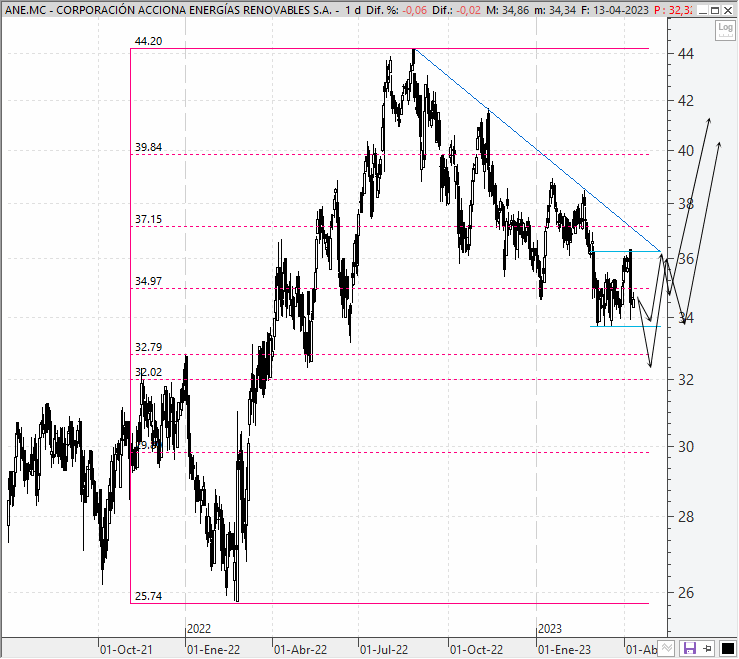Screen dimensions: 739x659
Task: Click the '1 d' timeframe label
Action: (x=352, y=10)
